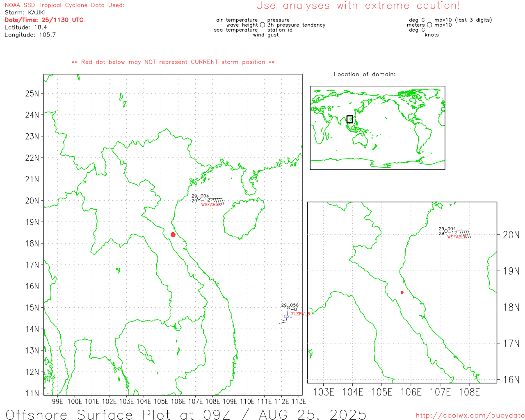The width and height of the screenshot is (525, 420).
Task: Click the 25N latitude label on main map
Action: (x=32, y=94)
